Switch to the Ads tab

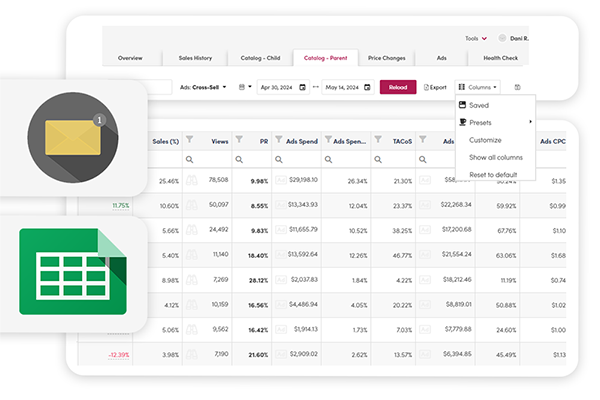(442, 58)
